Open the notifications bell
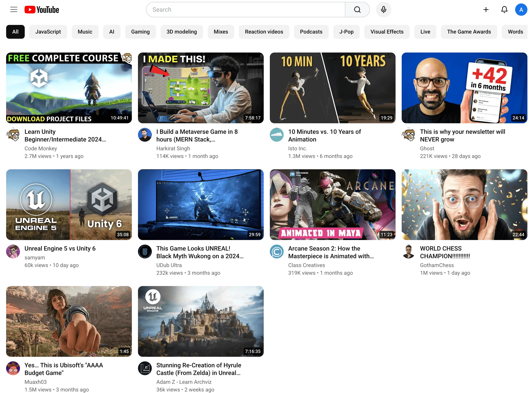The width and height of the screenshot is (532, 393). pos(504,10)
